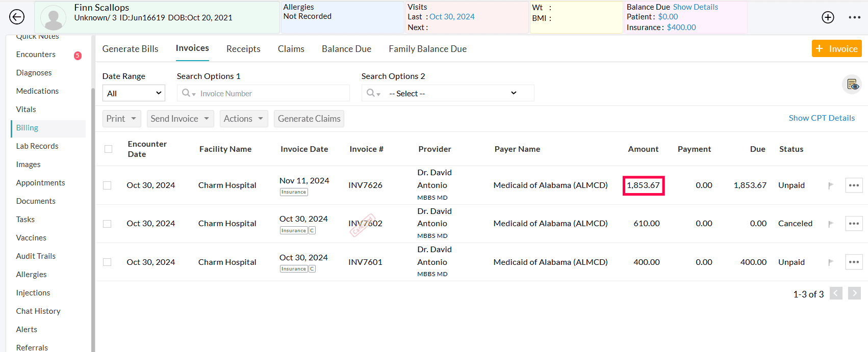Viewport: 868px width, 352px height.
Task: Open the three-dots menu for INV7601 row
Action: point(854,262)
